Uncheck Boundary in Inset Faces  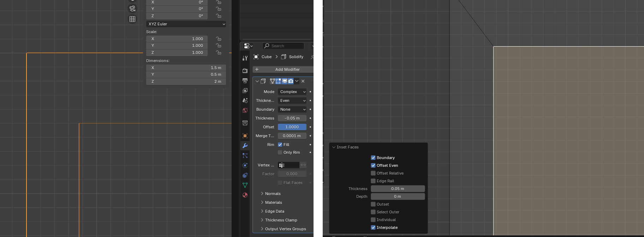coord(373,158)
